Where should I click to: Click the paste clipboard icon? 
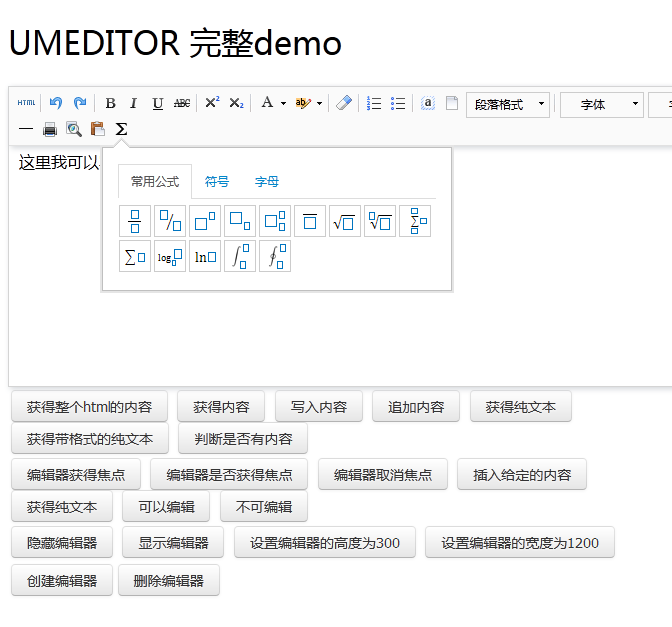click(x=98, y=129)
